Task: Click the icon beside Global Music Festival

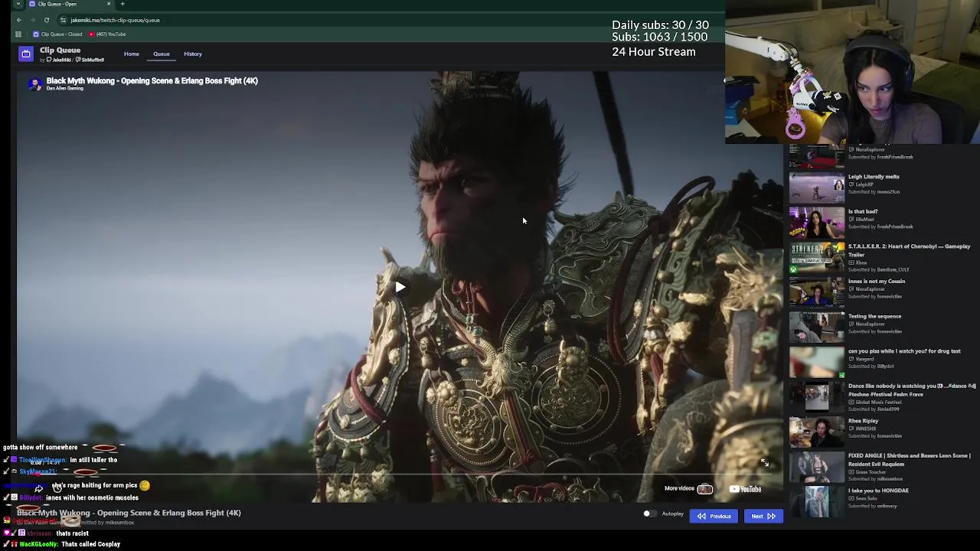Action: pos(851,402)
